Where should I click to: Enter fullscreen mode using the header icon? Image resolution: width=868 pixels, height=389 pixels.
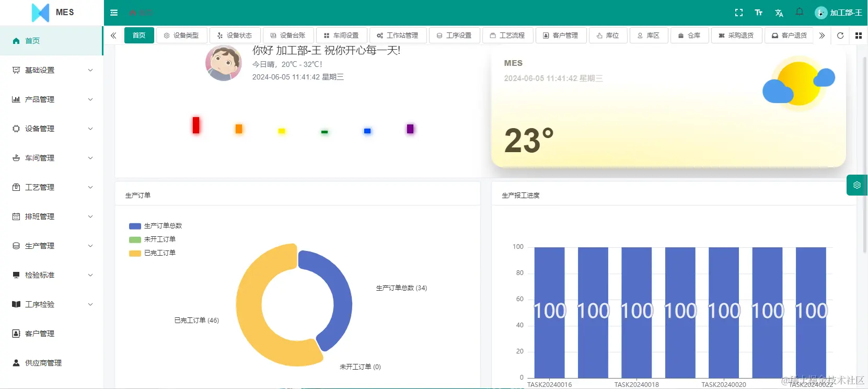[739, 13]
